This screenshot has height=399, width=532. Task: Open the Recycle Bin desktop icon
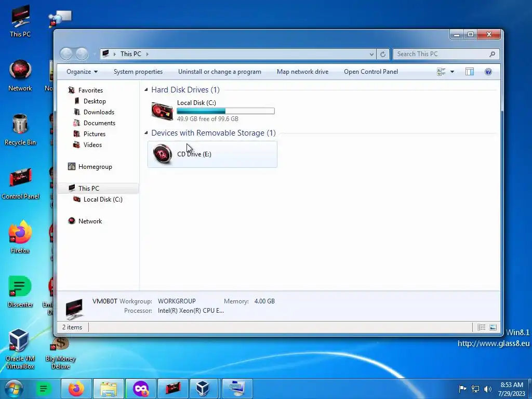click(20, 129)
